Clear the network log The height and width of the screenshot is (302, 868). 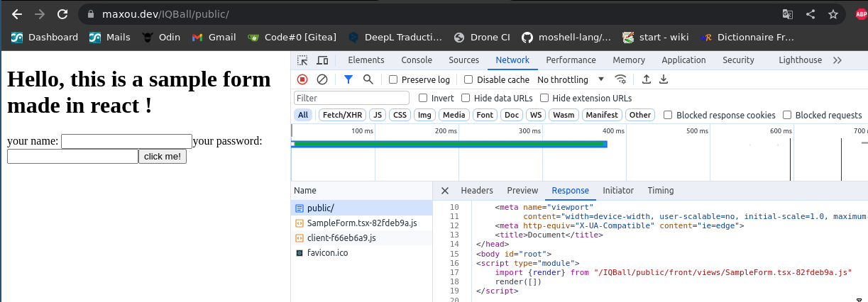click(322, 79)
